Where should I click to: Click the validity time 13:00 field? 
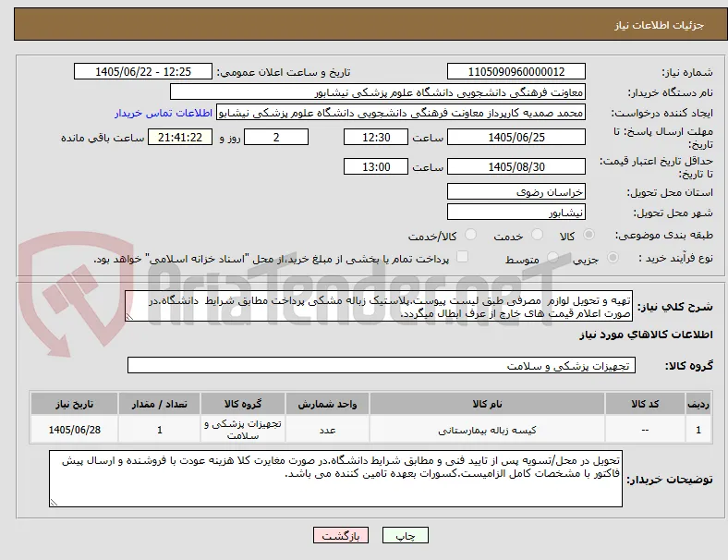click(x=376, y=166)
